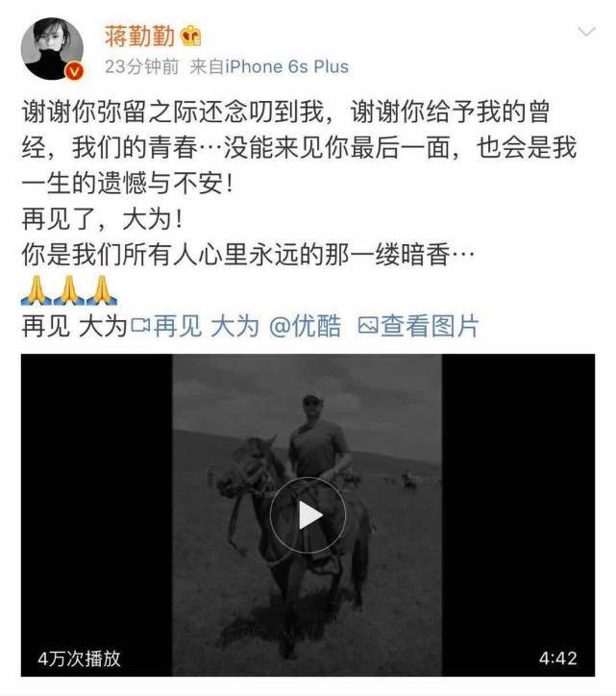
Task: Click the line 再见了，大为！
Action: pyautogui.click(x=102, y=220)
